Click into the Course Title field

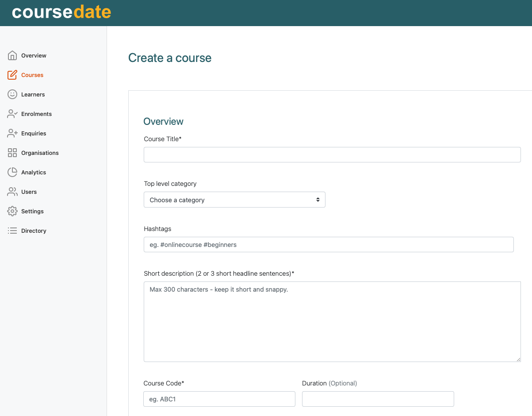pos(332,154)
